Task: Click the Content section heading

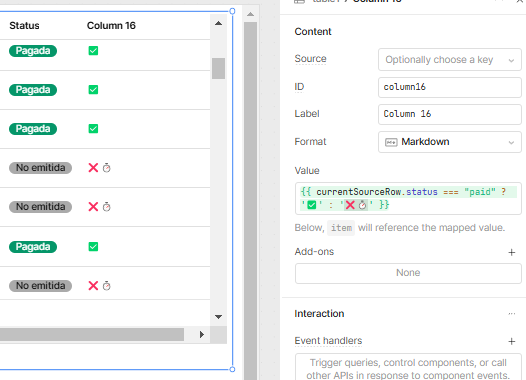Action: (x=313, y=32)
